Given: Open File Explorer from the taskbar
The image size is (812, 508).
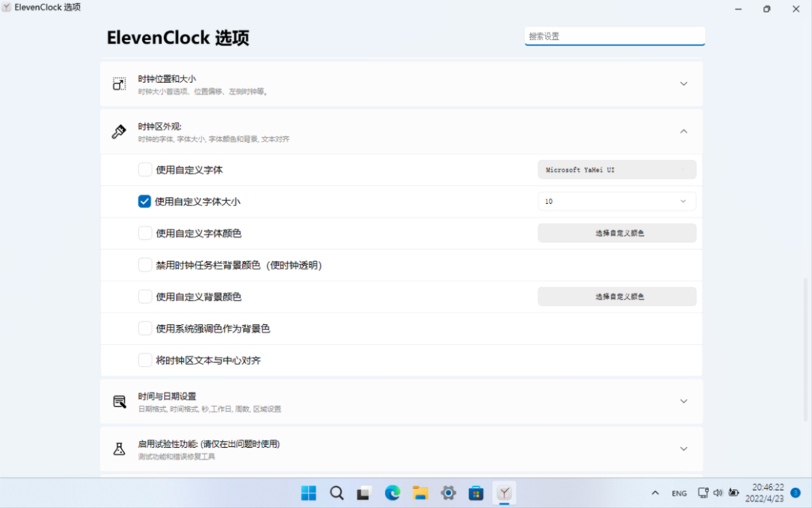Looking at the screenshot, I should [420, 493].
